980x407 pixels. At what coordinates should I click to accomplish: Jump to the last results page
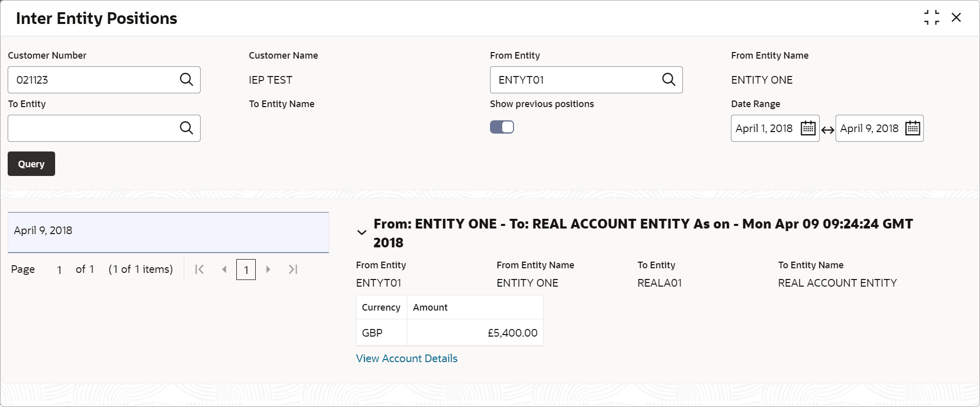292,269
